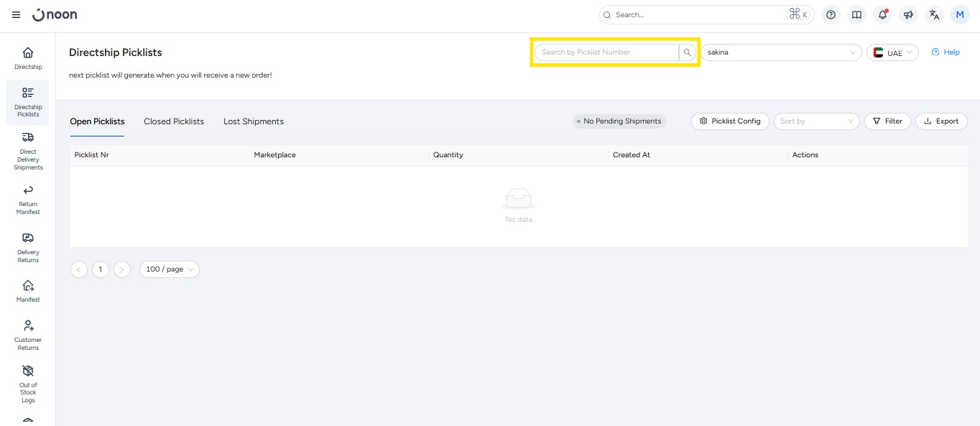Change the 100 / page size dropdown
Image resolution: width=980 pixels, height=426 pixels.
pyautogui.click(x=169, y=269)
